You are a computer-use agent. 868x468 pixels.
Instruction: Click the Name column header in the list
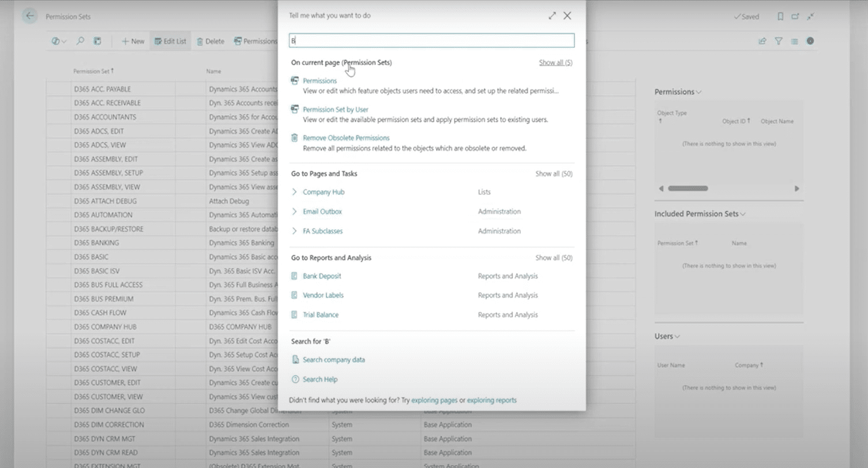(x=214, y=71)
